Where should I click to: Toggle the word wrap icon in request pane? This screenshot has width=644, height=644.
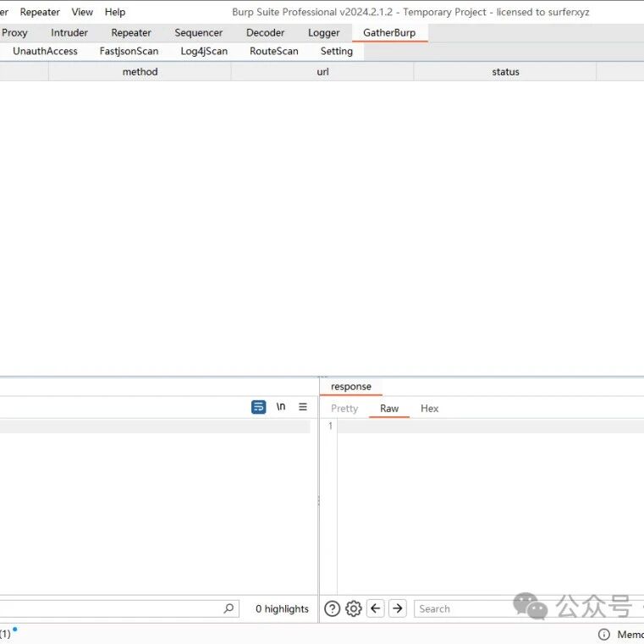[x=258, y=407]
